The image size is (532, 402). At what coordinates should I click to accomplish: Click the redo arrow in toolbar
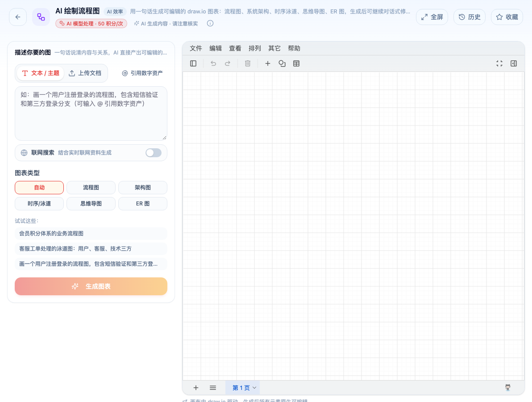click(x=228, y=63)
